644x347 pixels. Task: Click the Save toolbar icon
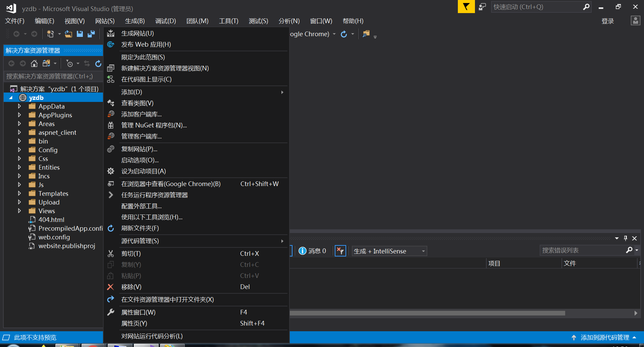click(80, 34)
